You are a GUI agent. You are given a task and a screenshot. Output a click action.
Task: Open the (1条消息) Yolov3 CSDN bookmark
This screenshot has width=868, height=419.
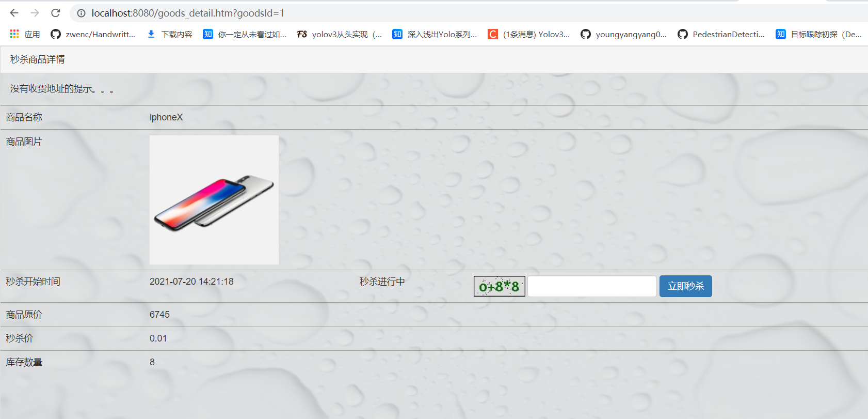click(529, 34)
